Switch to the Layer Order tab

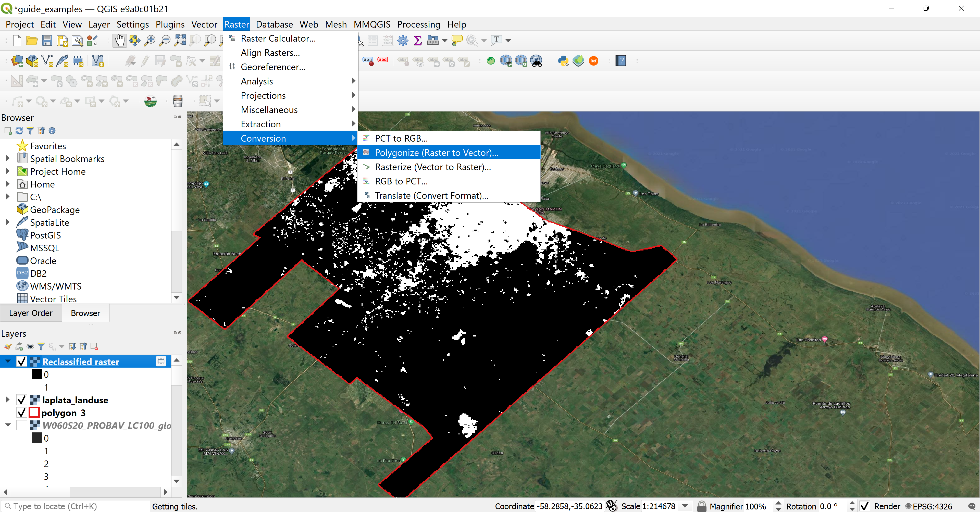tap(31, 313)
